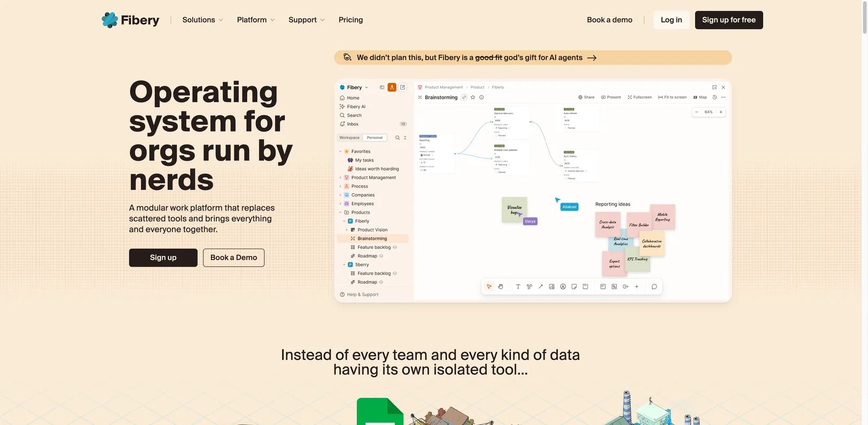Click the Share button in whiteboard header
This screenshot has width=868, height=425.
point(586,98)
